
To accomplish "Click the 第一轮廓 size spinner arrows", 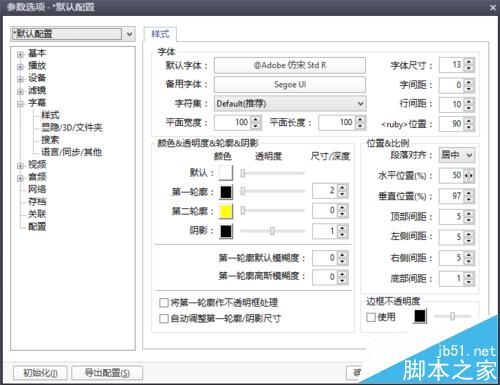I will (342, 191).
